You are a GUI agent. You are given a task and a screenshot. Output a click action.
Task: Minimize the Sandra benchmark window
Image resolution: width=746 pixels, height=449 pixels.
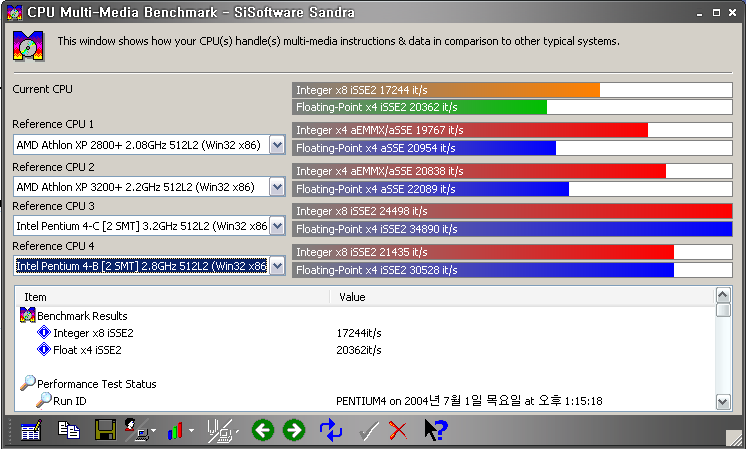(699, 13)
